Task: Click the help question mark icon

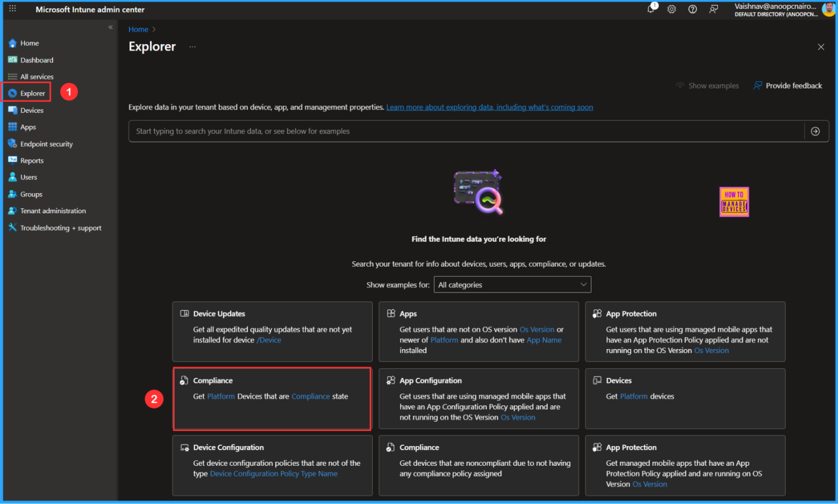Action: [x=692, y=9]
